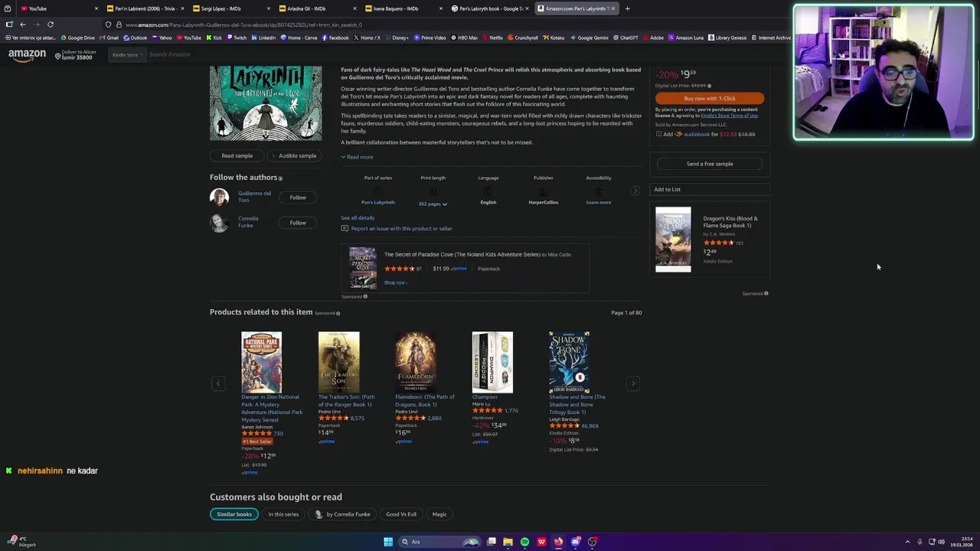The width and height of the screenshot is (980, 551).
Task: Show hidden system tray icons
Action: click(907, 542)
